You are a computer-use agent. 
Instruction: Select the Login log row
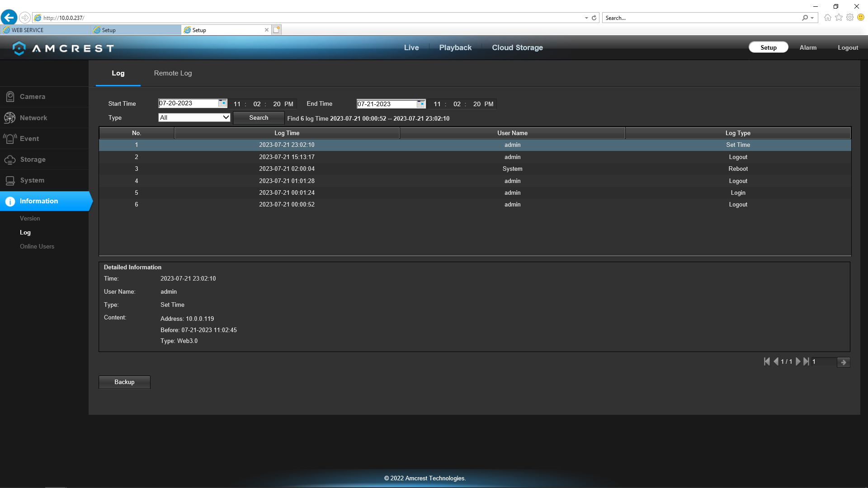tap(475, 192)
